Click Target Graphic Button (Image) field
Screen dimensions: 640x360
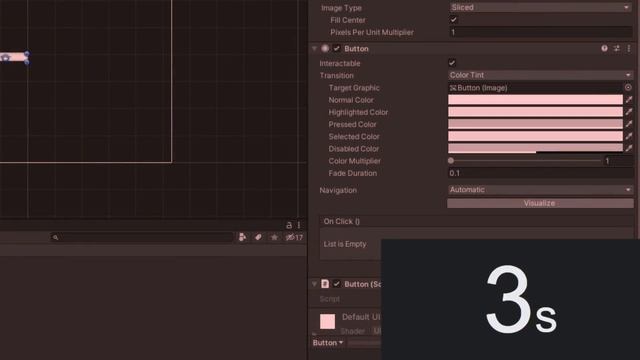[x=535, y=88]
